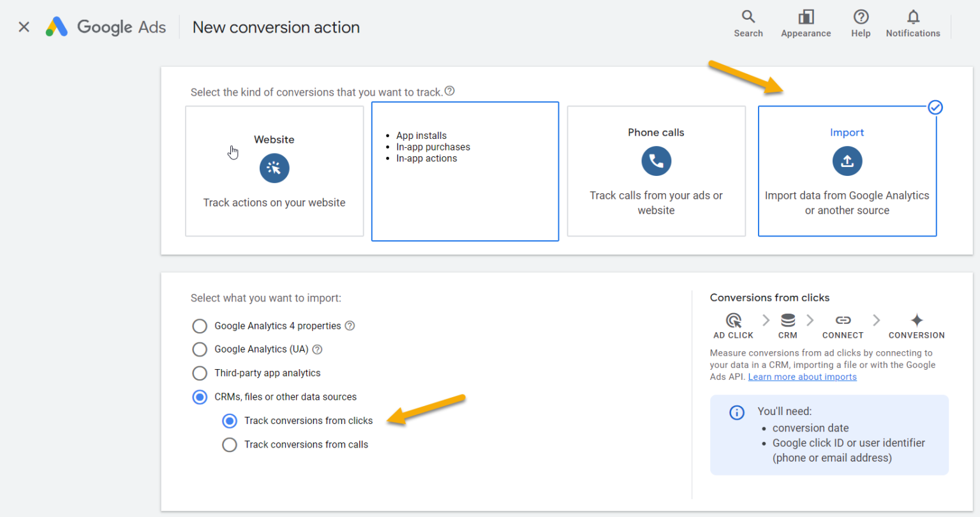980x517 pixels.
Task: Select the Website conversion card
Action: pos(274,171)
